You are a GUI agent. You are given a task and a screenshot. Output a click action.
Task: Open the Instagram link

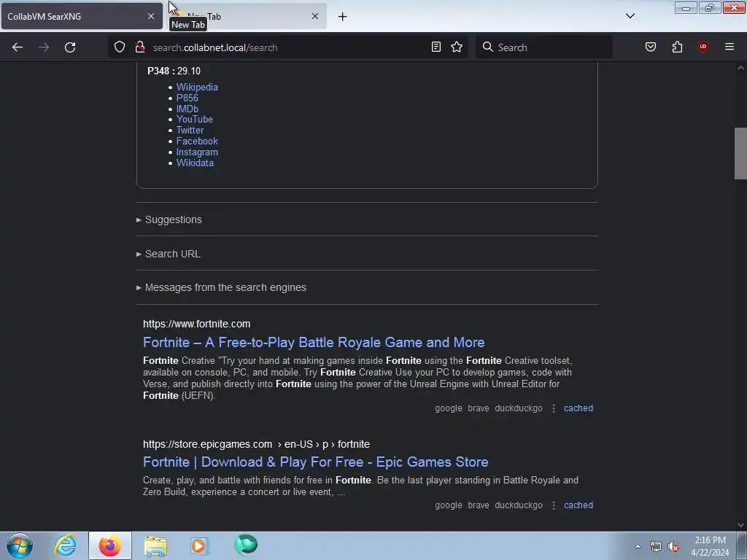(197, 152)
